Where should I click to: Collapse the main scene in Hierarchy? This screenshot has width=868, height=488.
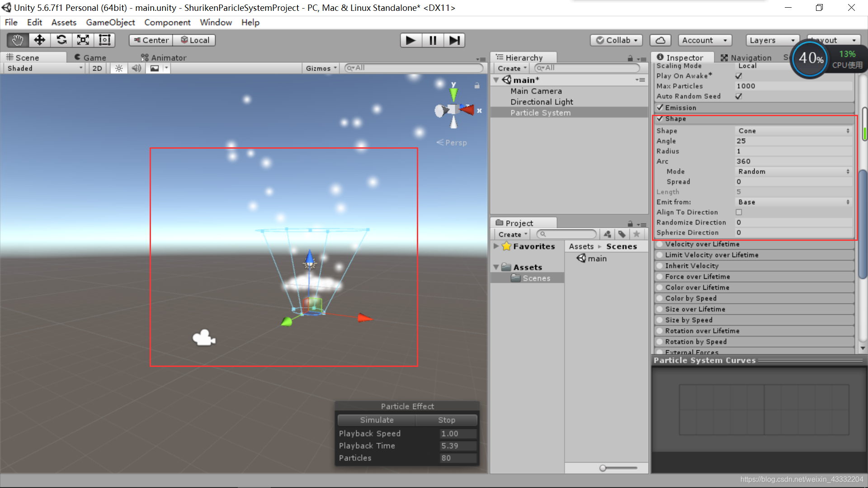(x=496, y=80)
